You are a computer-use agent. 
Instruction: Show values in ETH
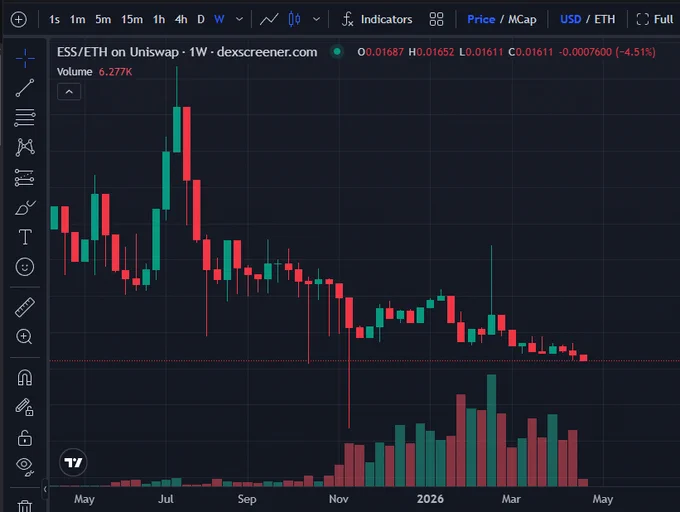605,20
